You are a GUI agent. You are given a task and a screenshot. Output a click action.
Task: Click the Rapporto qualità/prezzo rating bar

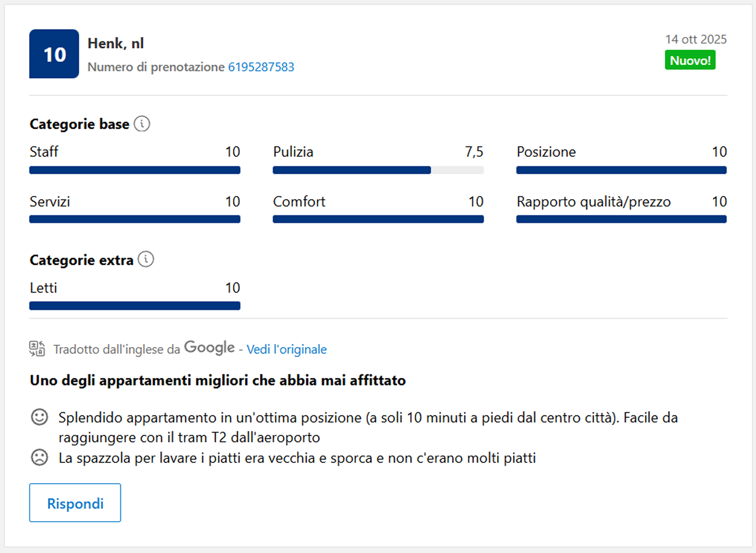[621, 219]
